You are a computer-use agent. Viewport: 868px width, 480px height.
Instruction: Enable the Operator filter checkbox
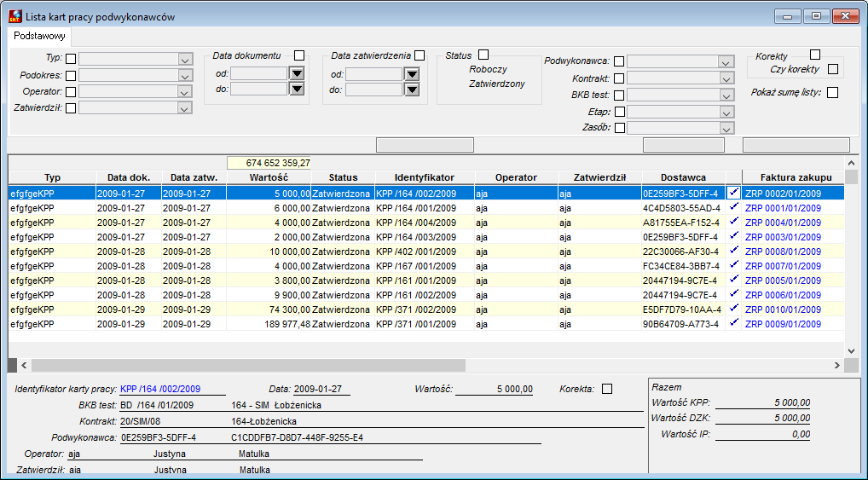pyautogui.click(x=71, y=92)
